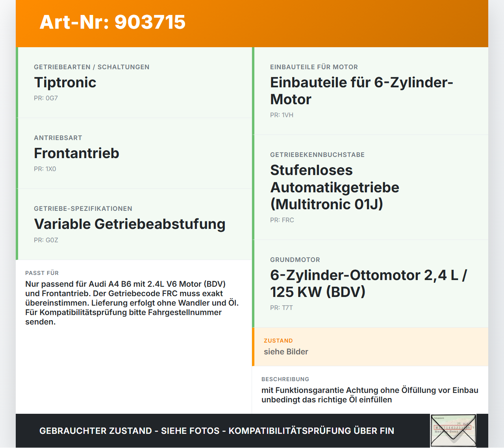
Task: Click the Frontantrieb drive type entry
Action: tap(134, 153)
